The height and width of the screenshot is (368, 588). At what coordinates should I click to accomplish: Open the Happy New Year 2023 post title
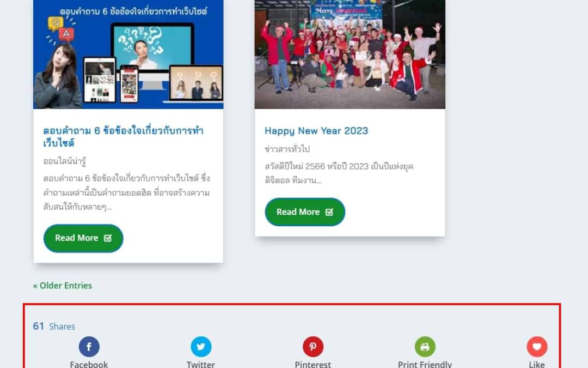coord(316,131)
